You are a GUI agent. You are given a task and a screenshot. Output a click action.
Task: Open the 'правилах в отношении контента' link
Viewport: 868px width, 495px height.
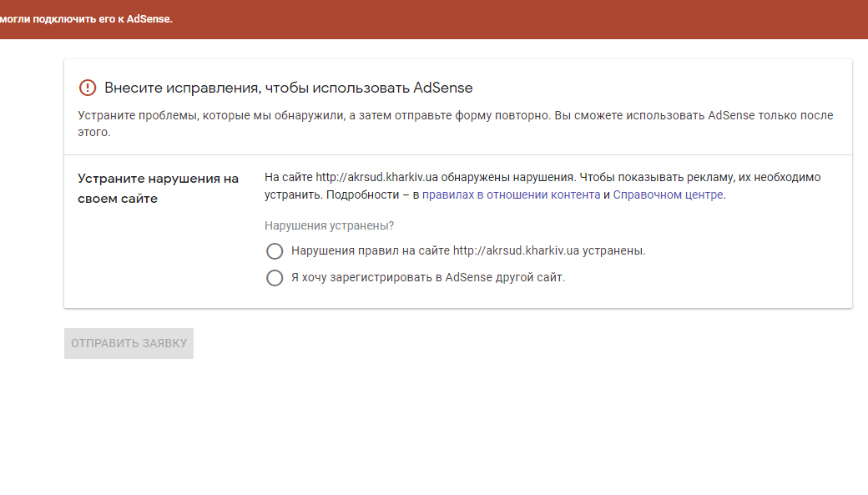(x=511, y=194)
